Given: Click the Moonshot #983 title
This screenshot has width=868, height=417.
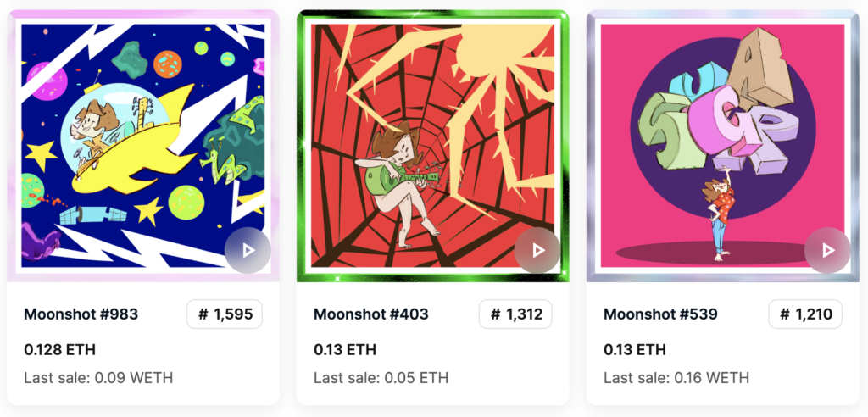Looking at the screenshot, I should (81, 314).
